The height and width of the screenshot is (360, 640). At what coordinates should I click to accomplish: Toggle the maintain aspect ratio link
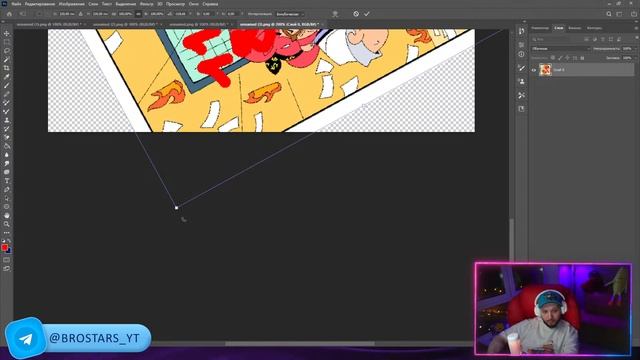(138, 14)
